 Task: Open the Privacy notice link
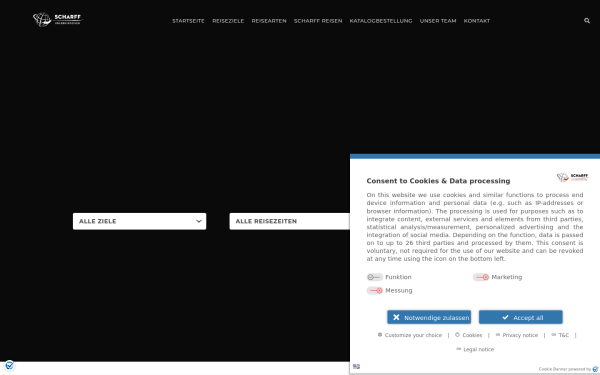[x=517, y=335]
